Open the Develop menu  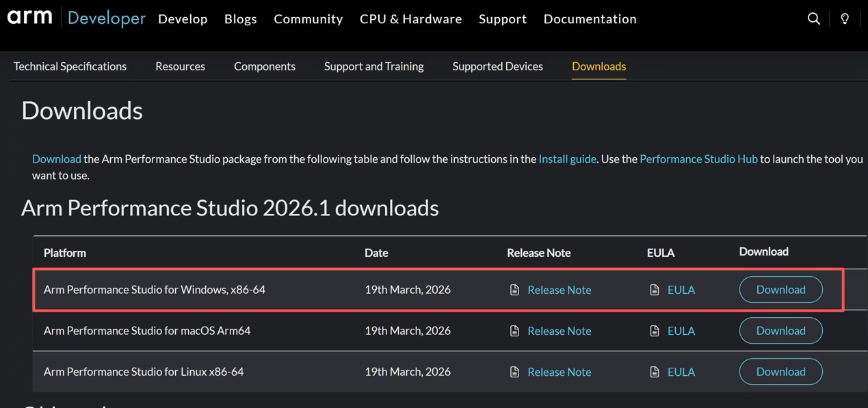point(183,19)
